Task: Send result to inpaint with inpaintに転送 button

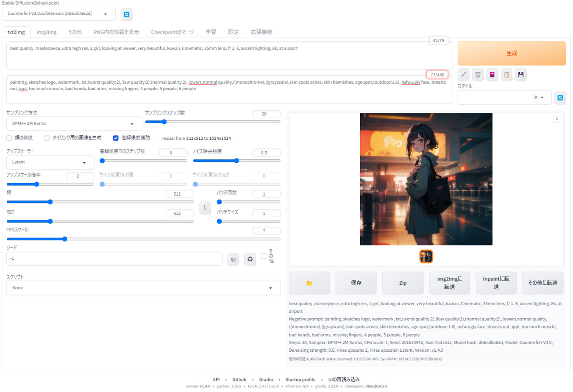Action: [496, 283]
